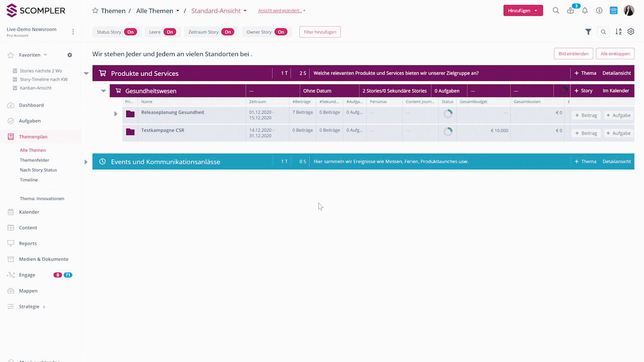Click the status progress ring for Testkampagne CSR
The width and height of the screenshot is (644, 362).
click(448, 132)
